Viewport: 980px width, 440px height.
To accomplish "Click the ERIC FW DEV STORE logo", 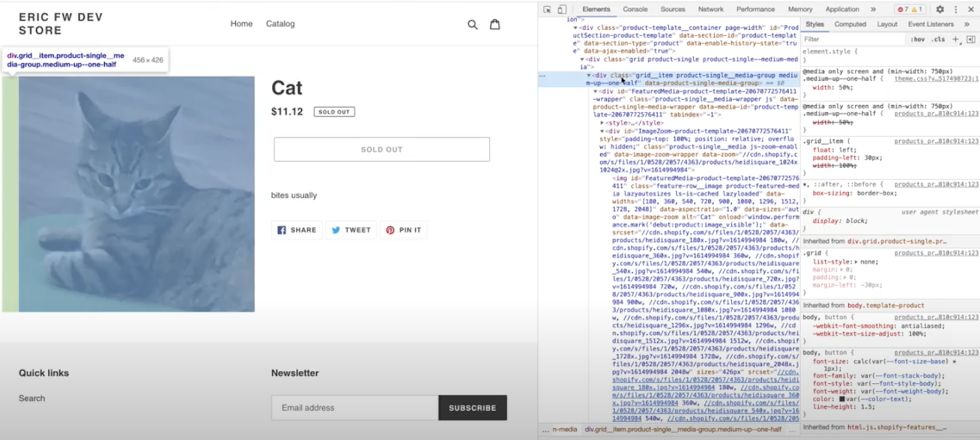I will tap(61, 24).
